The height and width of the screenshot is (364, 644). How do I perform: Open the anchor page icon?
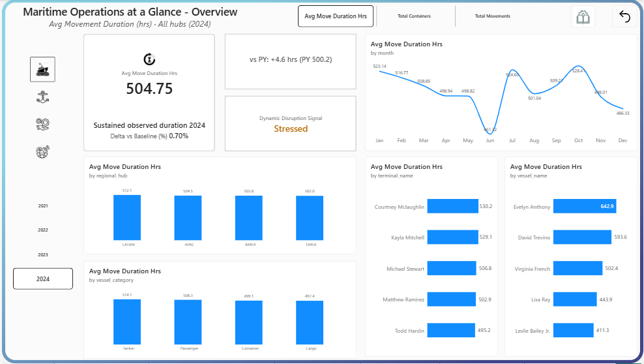[42, 97]
